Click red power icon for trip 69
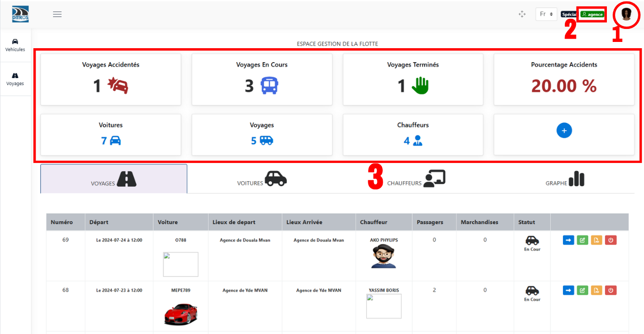The height and width of the screenshot is (334, 644). (x=611, y=240)
